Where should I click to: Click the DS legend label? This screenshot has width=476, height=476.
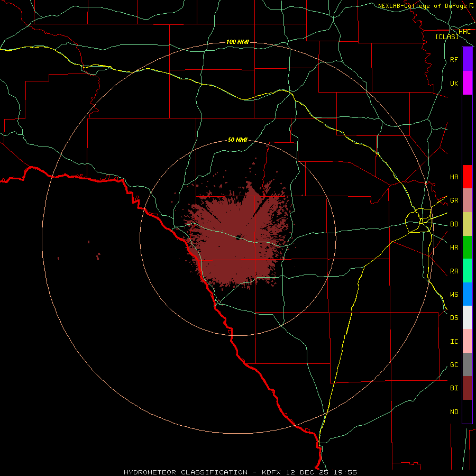click(x=454, y=318)
